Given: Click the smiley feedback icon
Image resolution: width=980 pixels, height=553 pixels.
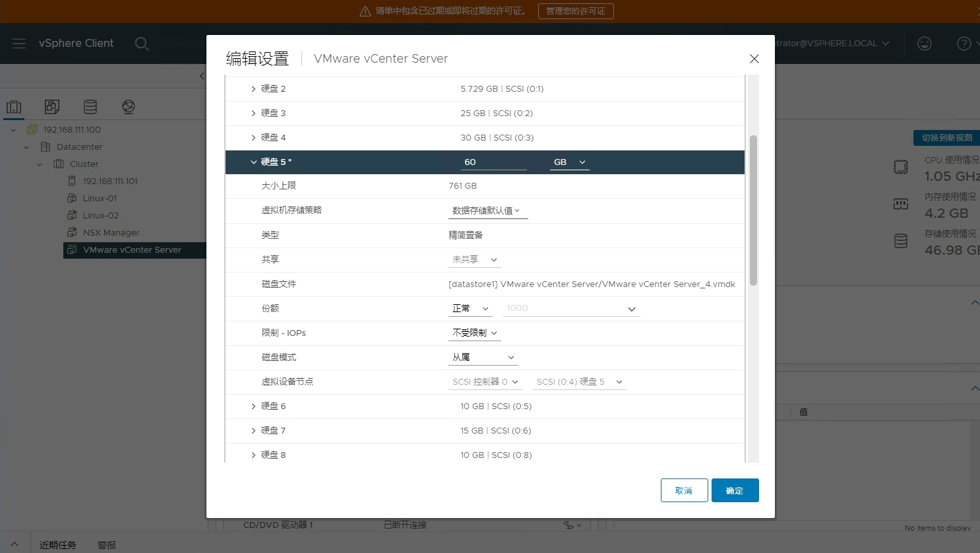Looking at the screenshot, I should [x=925, y=44].
